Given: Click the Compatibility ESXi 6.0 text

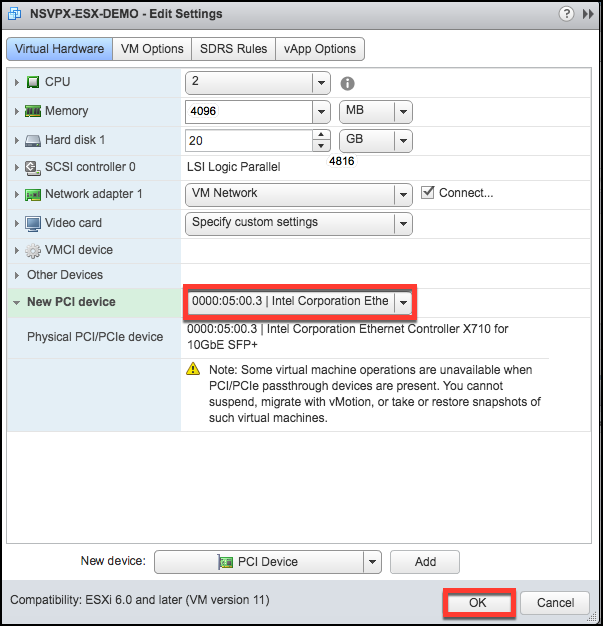Looking at the screenshot, I should coord(140,600).
